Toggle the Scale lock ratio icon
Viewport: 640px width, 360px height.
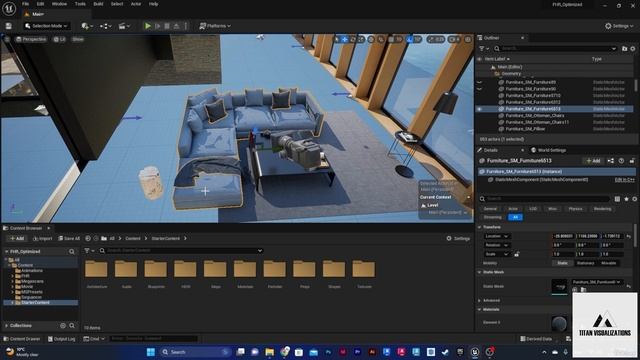[517, 254]
